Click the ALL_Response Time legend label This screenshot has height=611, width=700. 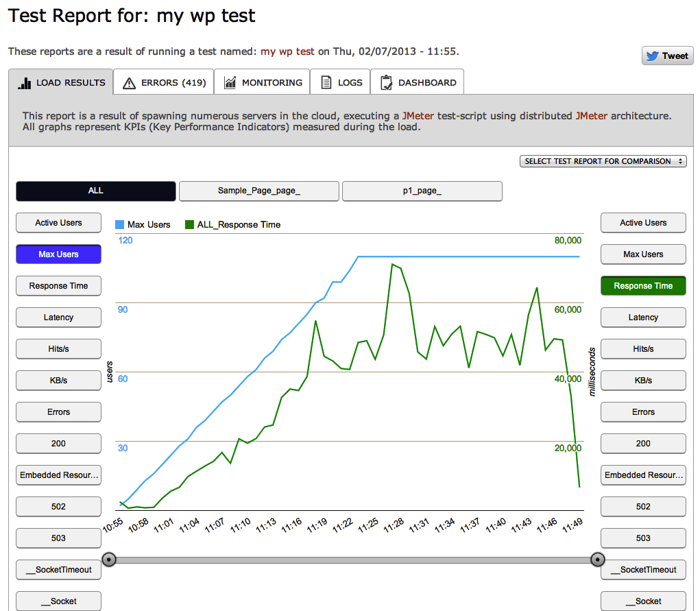click(x=239, y=225)
